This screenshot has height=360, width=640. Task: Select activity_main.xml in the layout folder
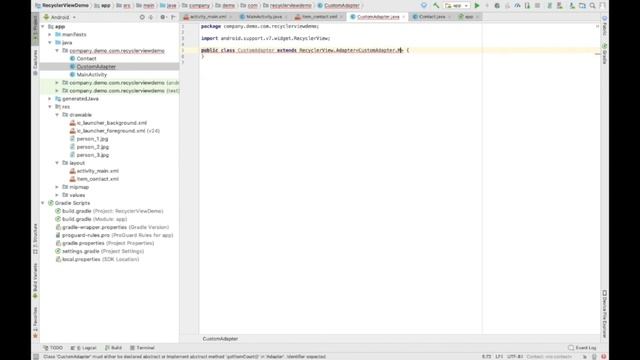coord(98,171)
